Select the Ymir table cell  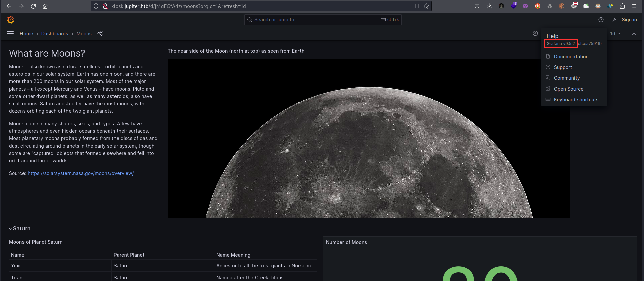point(60,266)
